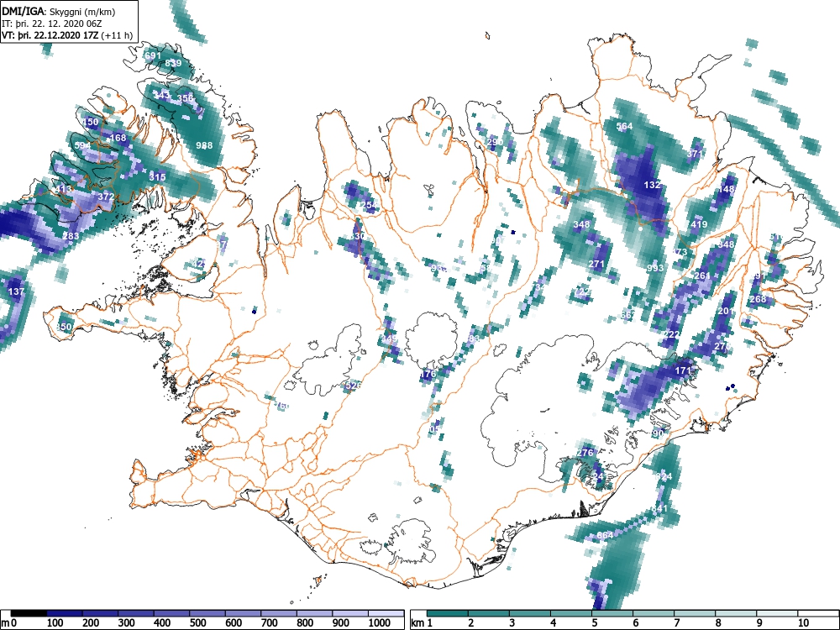The image size is (840, 630).
Task: Click the 5 label on kilometer legend
Action: point(594,623)
